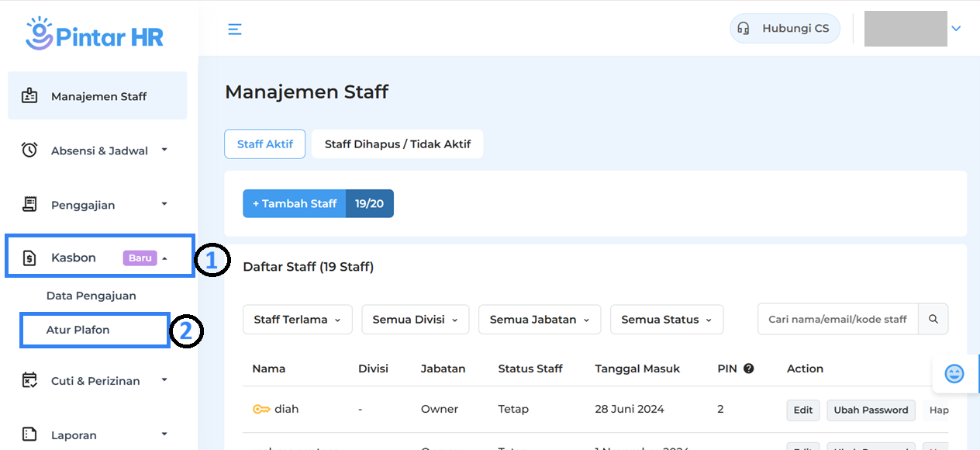This screenshot has width=980, height=450.
Task: Open the Semua Status filter dropdown
Action: point(667,320)
